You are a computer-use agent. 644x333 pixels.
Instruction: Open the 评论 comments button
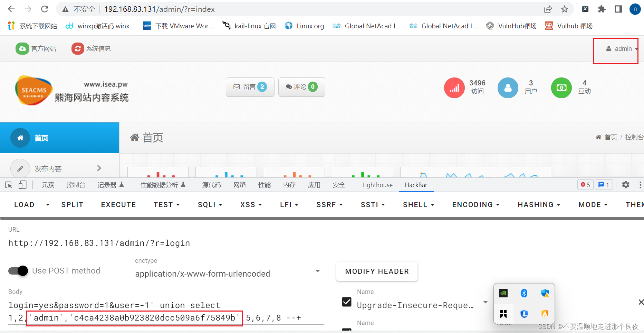coord(301,87)
